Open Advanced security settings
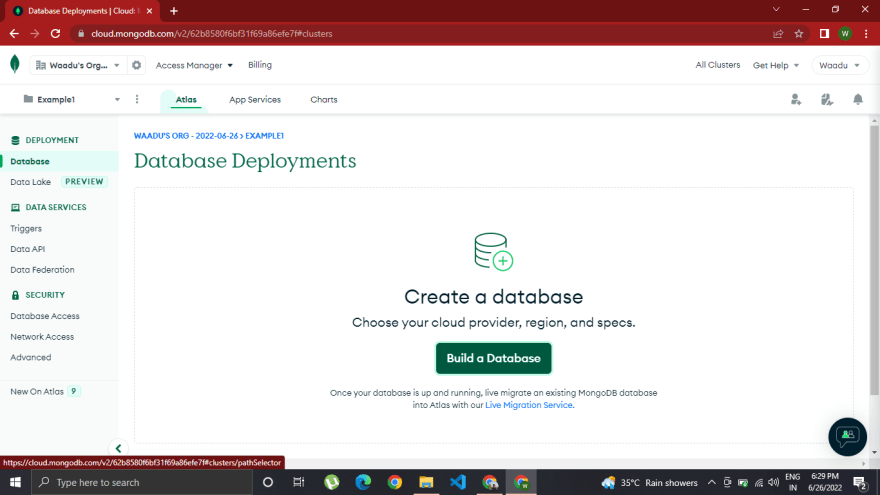880x495 pixels. coord(30,357)
